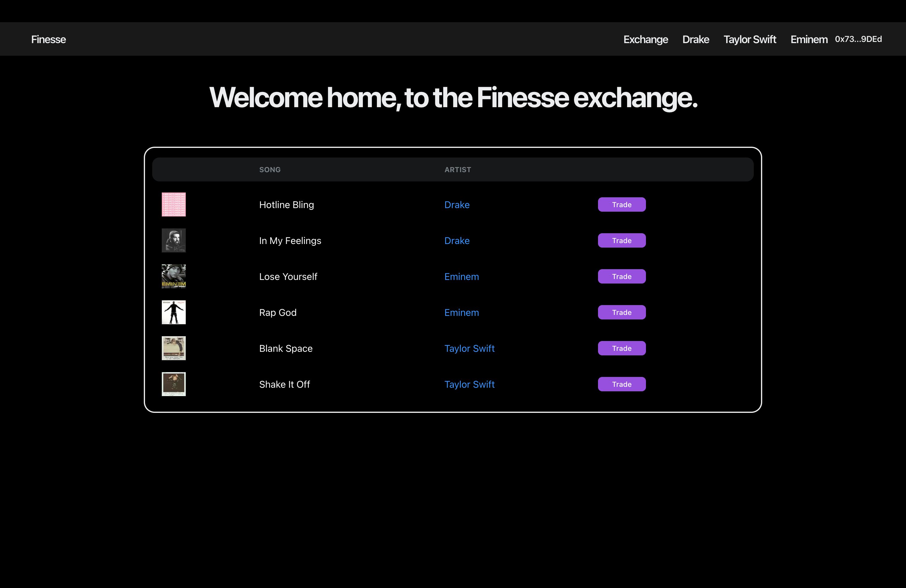
Task: Select the In My Feelings song title
Action: [x=290, y=240]
